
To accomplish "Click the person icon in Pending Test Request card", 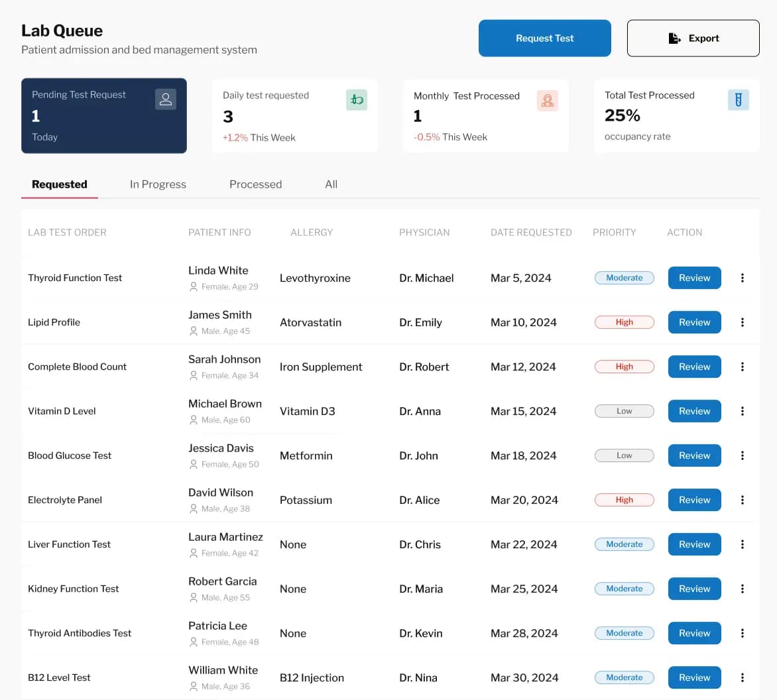I will (x=166, y=99).
